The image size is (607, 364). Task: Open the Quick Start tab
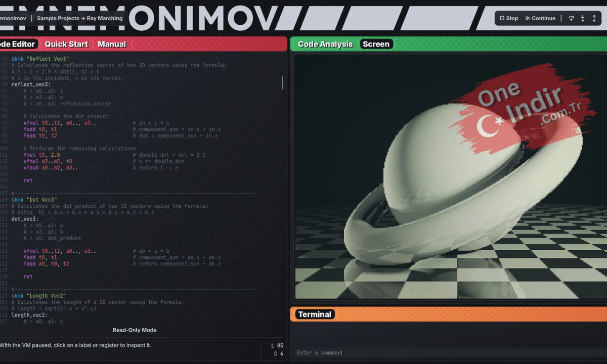[66, 44]
